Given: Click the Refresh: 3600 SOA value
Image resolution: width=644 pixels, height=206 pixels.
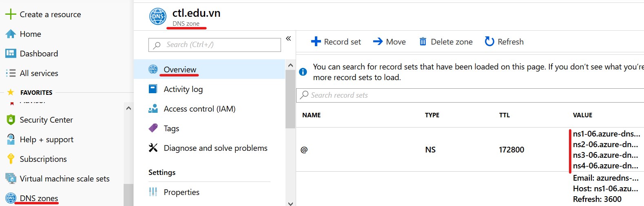Looking at the screenshot, I should click(x=597, y=199).
